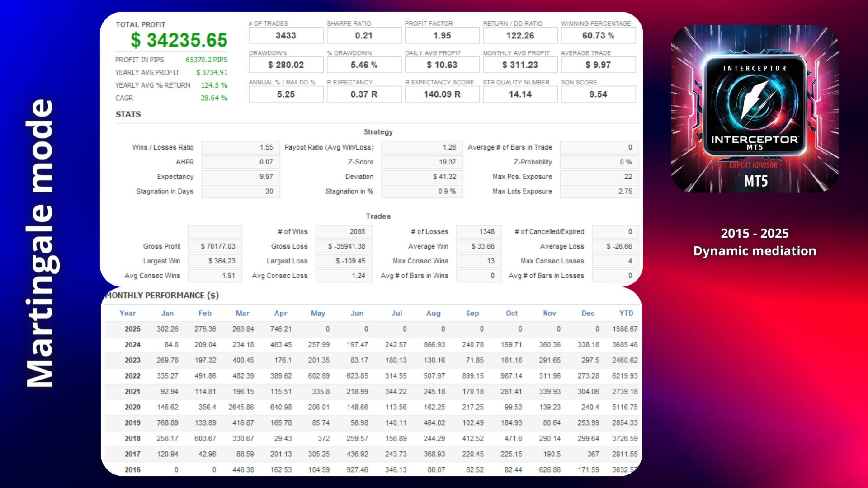Click the Martingale mode vertical title
Viewport: 868px width, 488px height.
[x=40, y=243]
